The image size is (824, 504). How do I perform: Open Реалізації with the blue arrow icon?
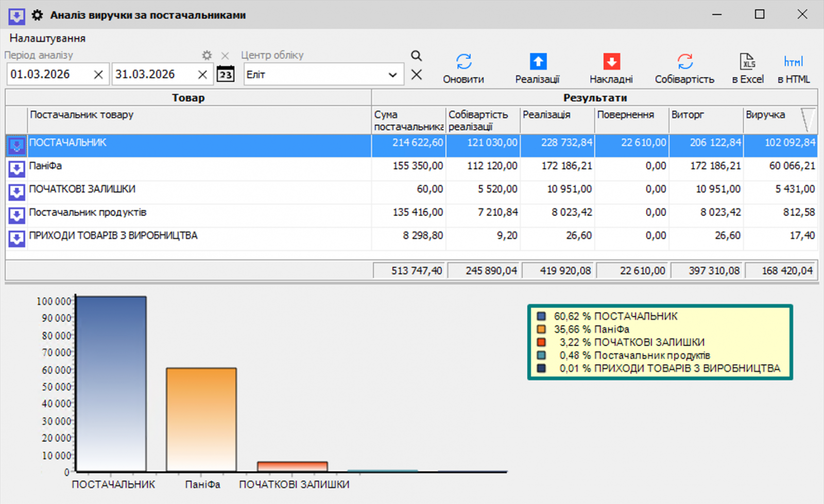tap(538, 62)
